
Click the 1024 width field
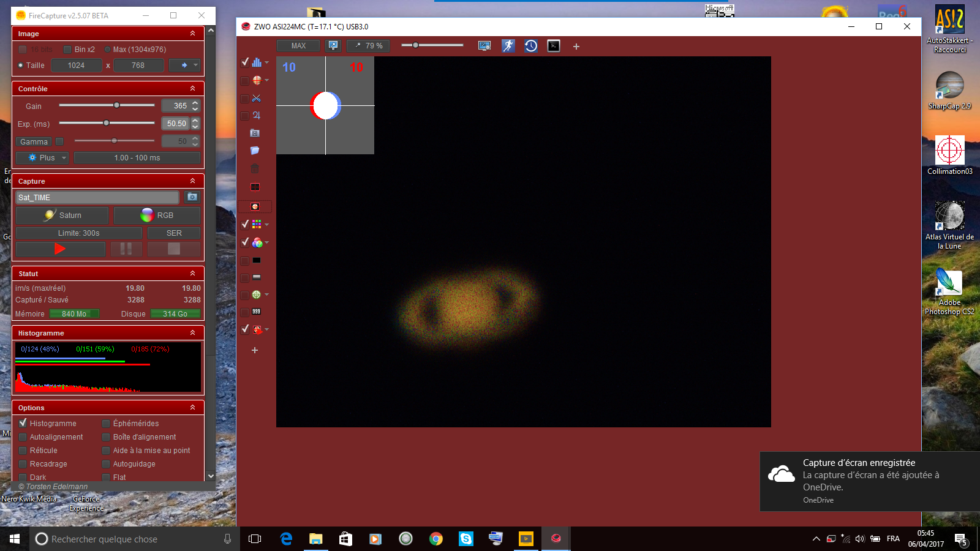click(x=77, y=66)
